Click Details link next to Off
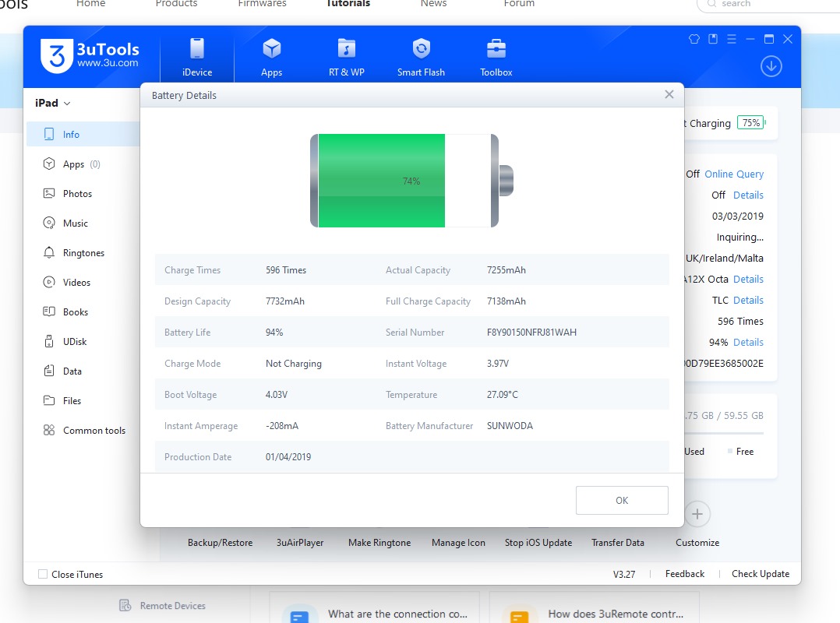Viewport: 840px width, 623px height. click(748, 195)
